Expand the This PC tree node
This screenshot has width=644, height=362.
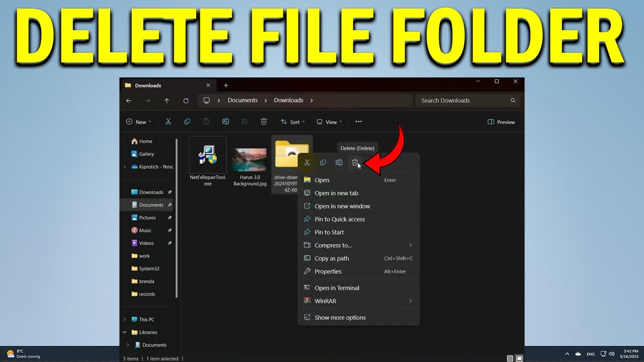click(125, 320)
